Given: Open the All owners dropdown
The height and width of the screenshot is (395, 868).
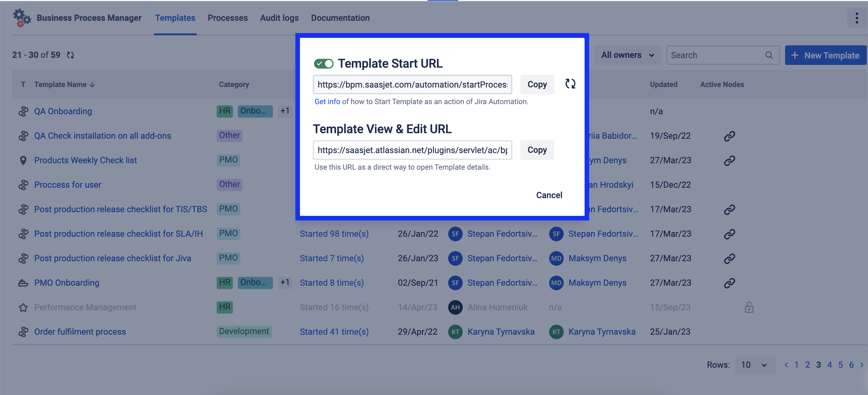Looking at the screenshot, I should click(x=627, y=55).
